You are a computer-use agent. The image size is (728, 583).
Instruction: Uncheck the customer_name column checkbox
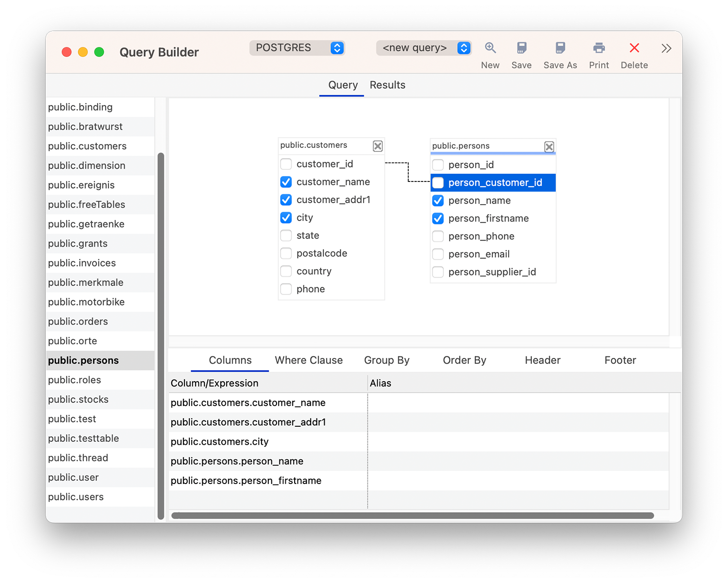pyautogui.click(x=286, y=181)
